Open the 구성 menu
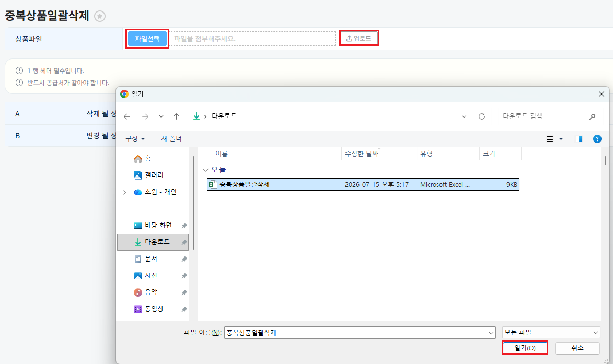This screenshot has height=364, width=613. tap(135, 138)
